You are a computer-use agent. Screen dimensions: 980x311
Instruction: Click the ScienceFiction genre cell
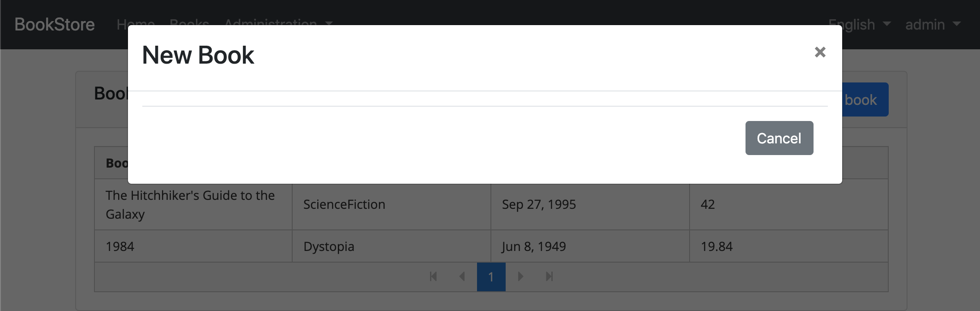click(x=344, y=204)
